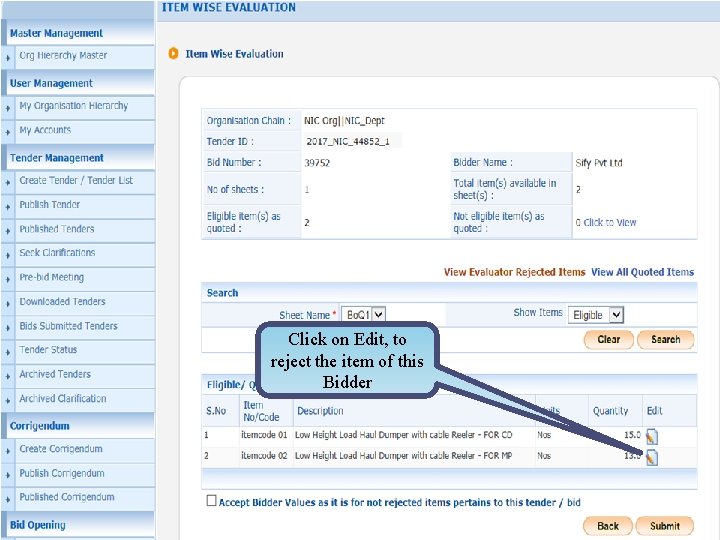Click arrow icon beside Publish Tender
Image resolution: width=720 pixels, height=540 pixels.
pos(8,207)
